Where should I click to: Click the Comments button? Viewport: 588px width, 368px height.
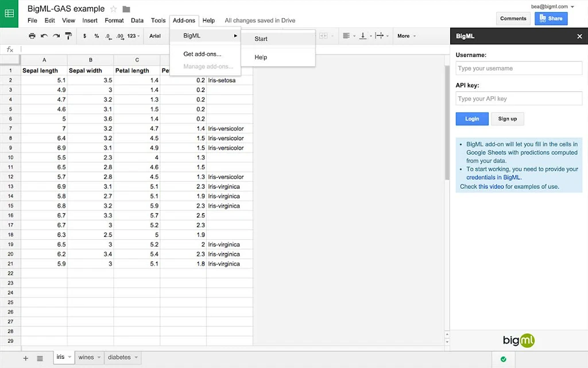513,18
